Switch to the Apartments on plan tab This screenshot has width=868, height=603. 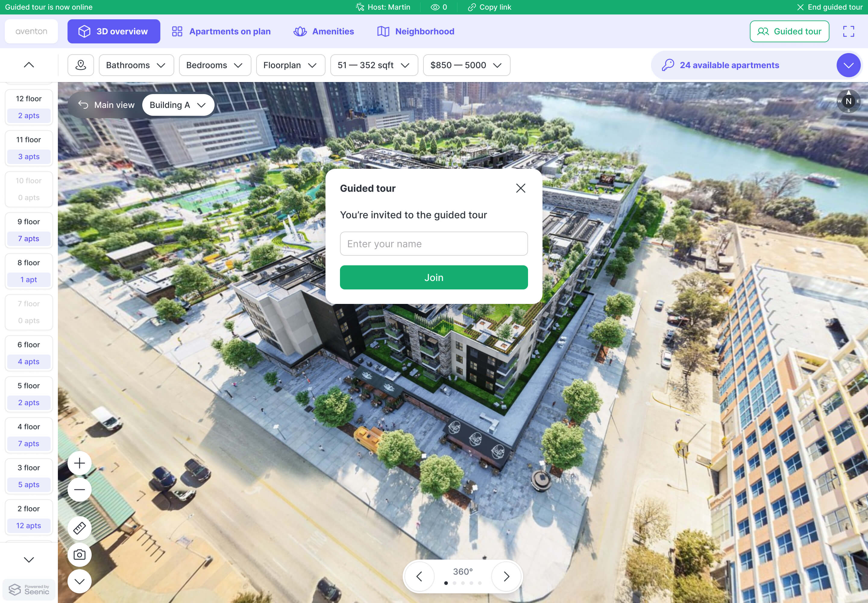coord(221,31)
